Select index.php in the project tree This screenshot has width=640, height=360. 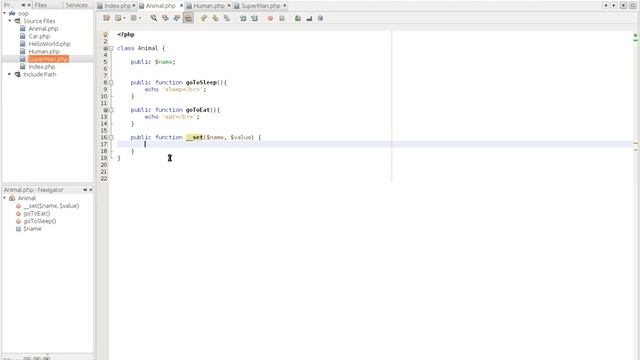(42, 67)
